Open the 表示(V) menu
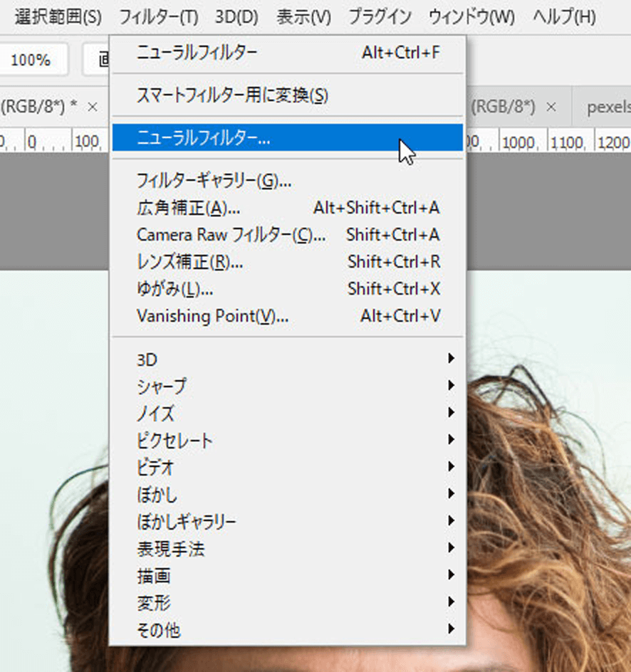This screenshot has height=672, width=631. coord(303,17)
